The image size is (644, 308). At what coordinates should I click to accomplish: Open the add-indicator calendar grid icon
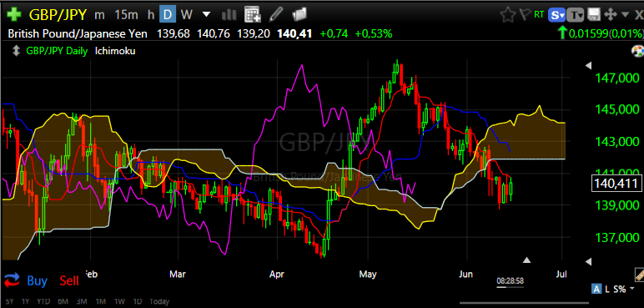click(253, 15)
